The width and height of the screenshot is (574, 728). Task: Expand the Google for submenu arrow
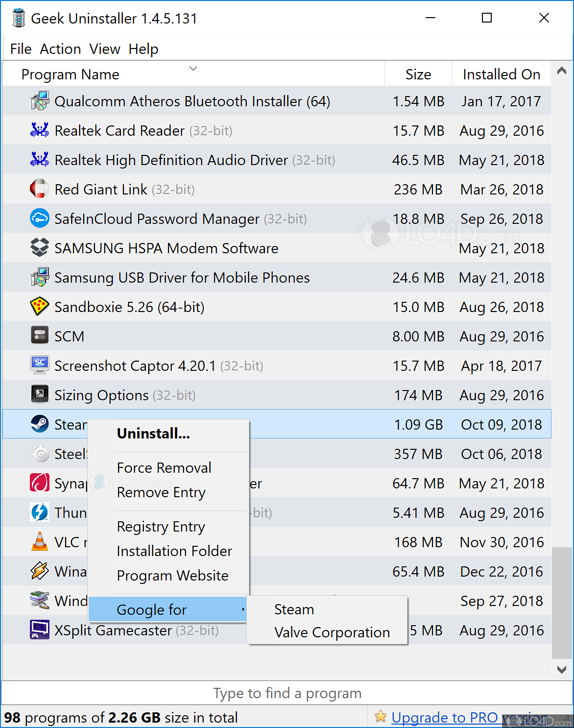(243, 609)
